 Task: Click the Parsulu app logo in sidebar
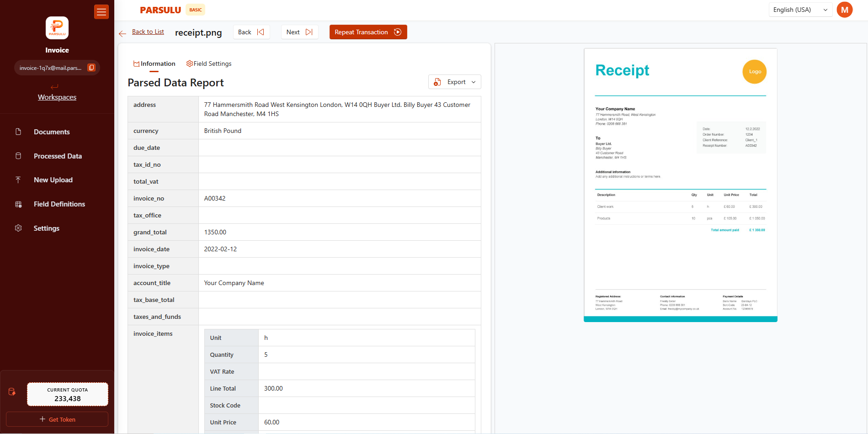coord(57,28)
